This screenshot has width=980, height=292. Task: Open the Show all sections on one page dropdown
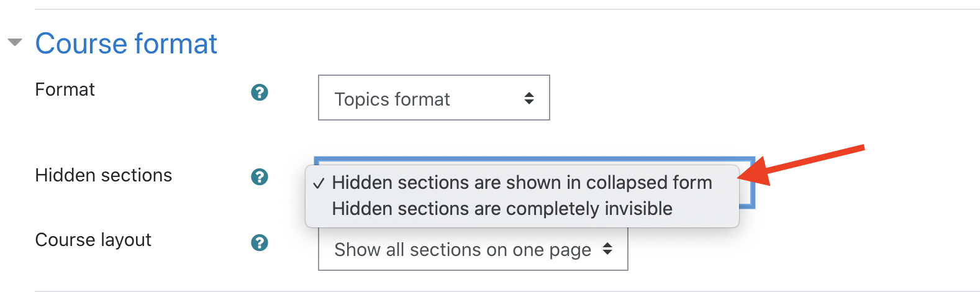[x=473, y=249]
